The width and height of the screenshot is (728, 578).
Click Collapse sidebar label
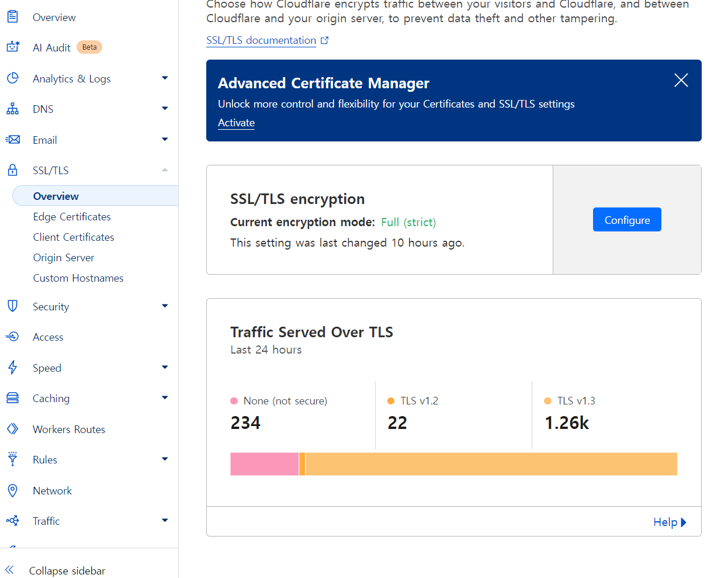[x=67, y=570]
